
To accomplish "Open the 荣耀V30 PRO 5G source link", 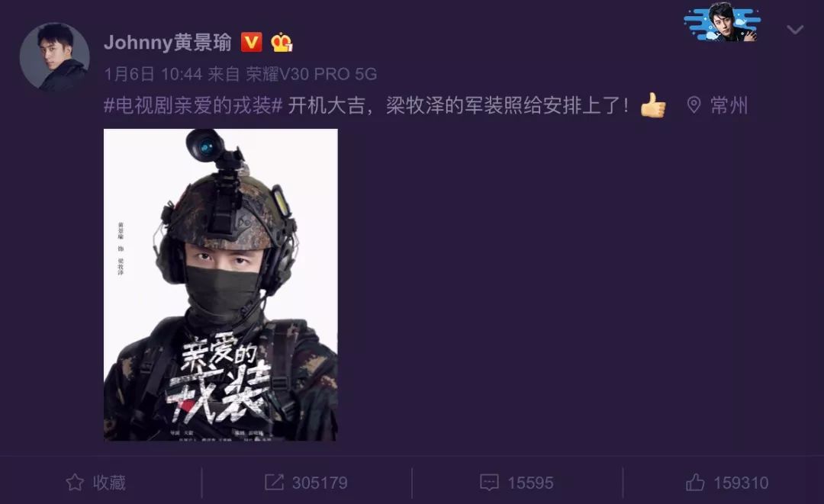I will 311,74.
